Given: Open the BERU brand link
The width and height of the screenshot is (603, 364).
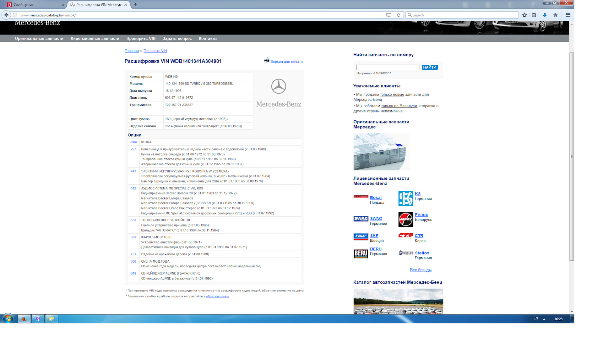Looking at the screenshot, I should [376, 249].
